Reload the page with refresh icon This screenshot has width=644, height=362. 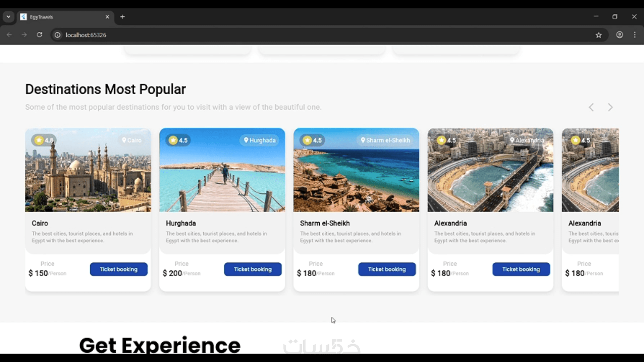pos(39,35)
